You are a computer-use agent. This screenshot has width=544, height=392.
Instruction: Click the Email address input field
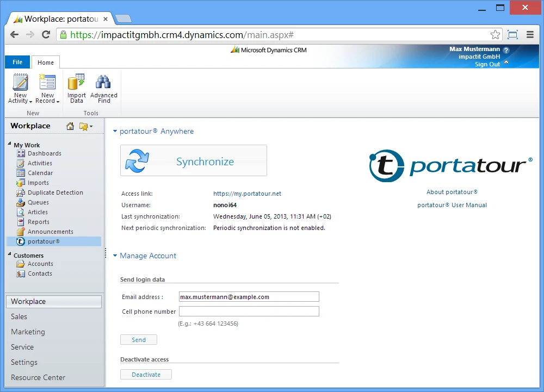(249, 297)
